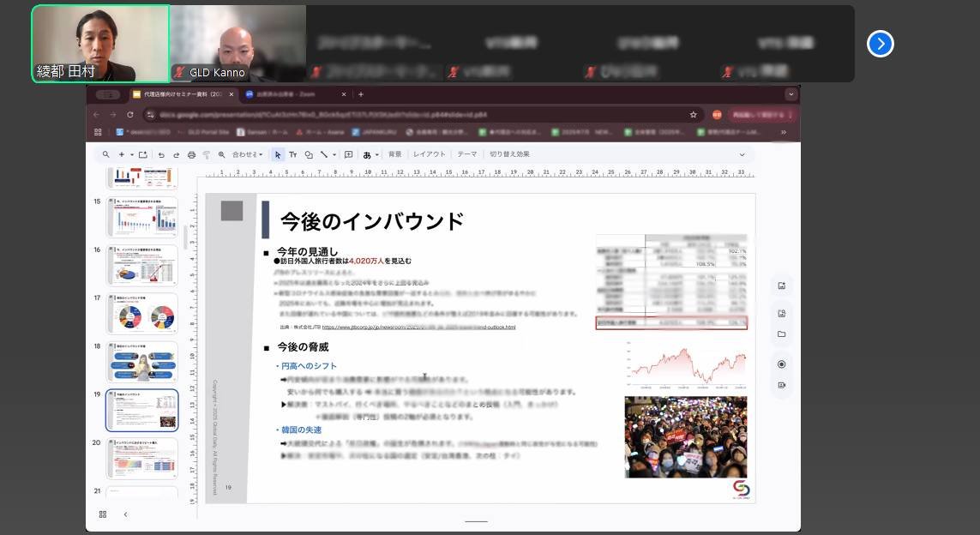The height and width of the screenshot is (535, 980).
Task: Click the Print icon in the toolbar
Action: tap(191, 155)
